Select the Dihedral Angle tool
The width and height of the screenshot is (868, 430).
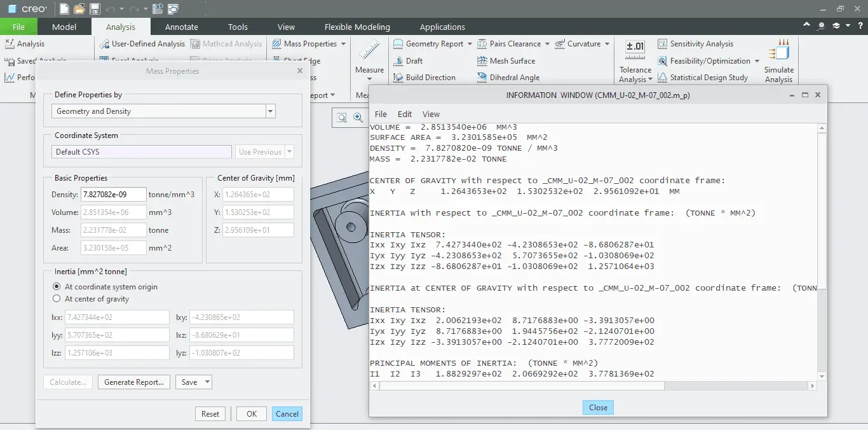click(x=508, y=78)
